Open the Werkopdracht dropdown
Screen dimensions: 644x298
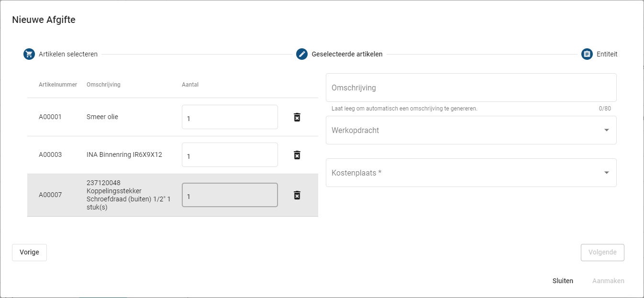(x=464, y=130)
